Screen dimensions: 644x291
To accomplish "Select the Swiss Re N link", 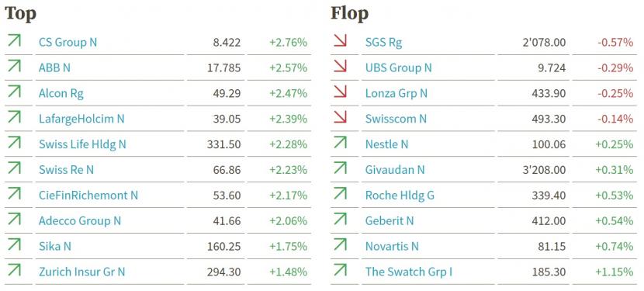I will point(66,170).
